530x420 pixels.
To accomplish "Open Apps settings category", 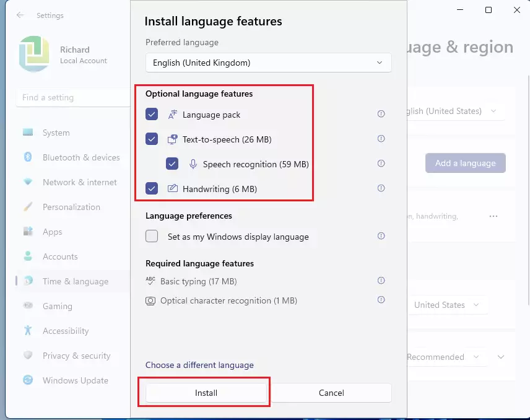I will tap(73, 232).
